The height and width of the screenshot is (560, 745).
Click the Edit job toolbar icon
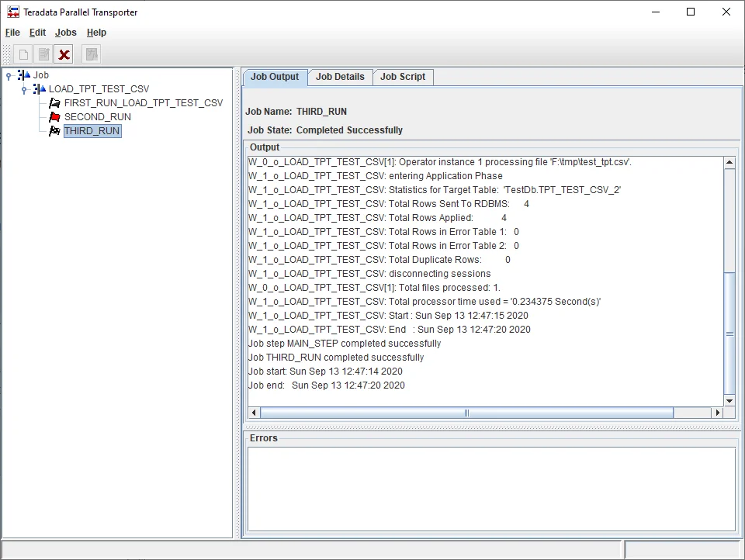tap(43, 54)
